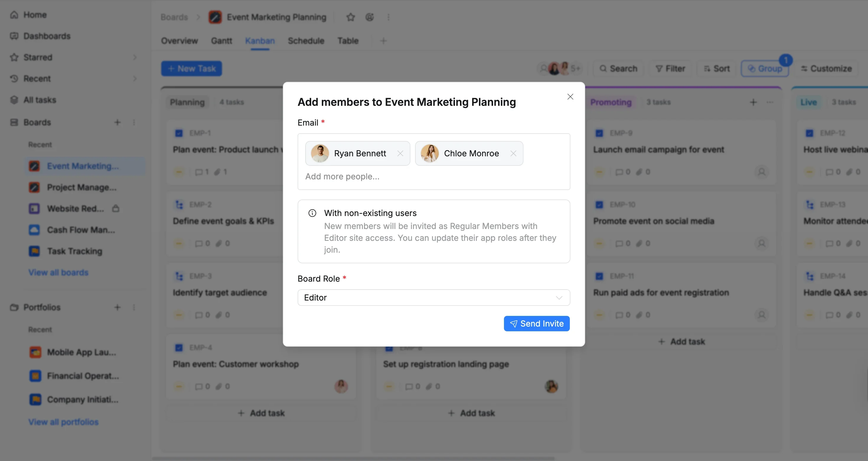The image size is (868, 461).
Task: Click Ryan Bennett's avatar chip
Action: [320, 153]
